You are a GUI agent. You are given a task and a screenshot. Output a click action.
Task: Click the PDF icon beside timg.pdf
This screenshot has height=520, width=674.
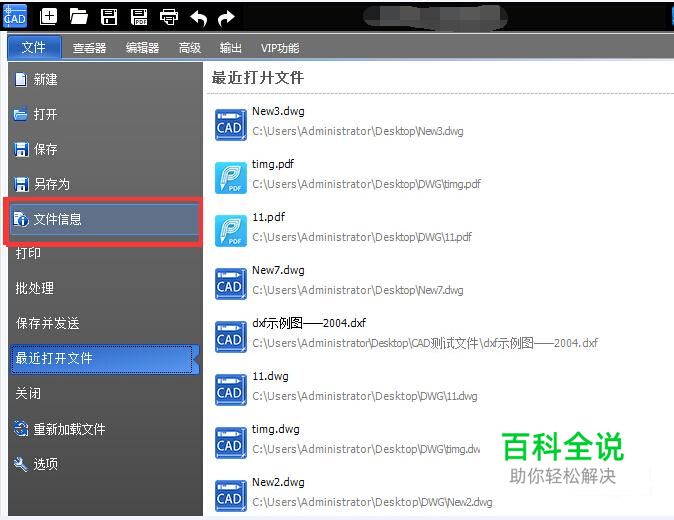(230, 178)
